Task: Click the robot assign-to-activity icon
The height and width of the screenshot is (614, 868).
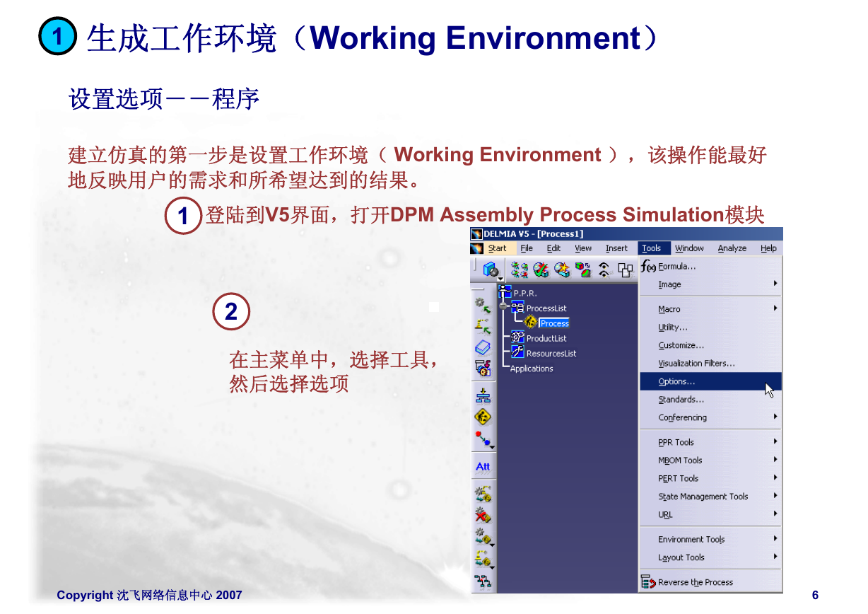Action: (483, 558)
